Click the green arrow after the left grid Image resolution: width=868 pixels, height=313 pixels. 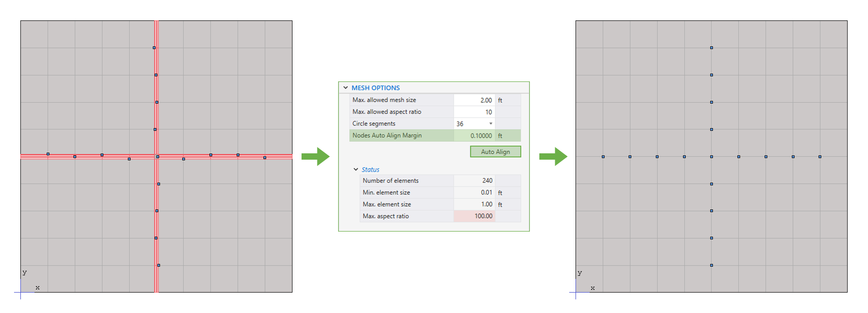(316, 156)
